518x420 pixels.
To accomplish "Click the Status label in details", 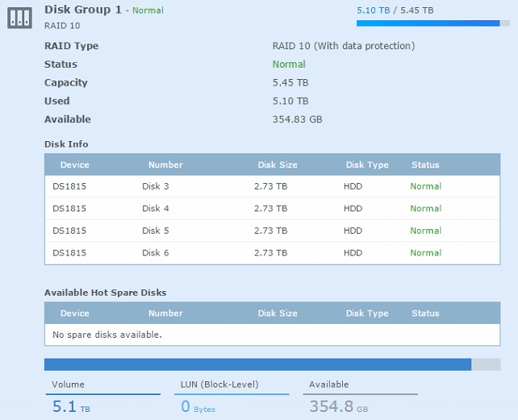I will coord(61,64).
